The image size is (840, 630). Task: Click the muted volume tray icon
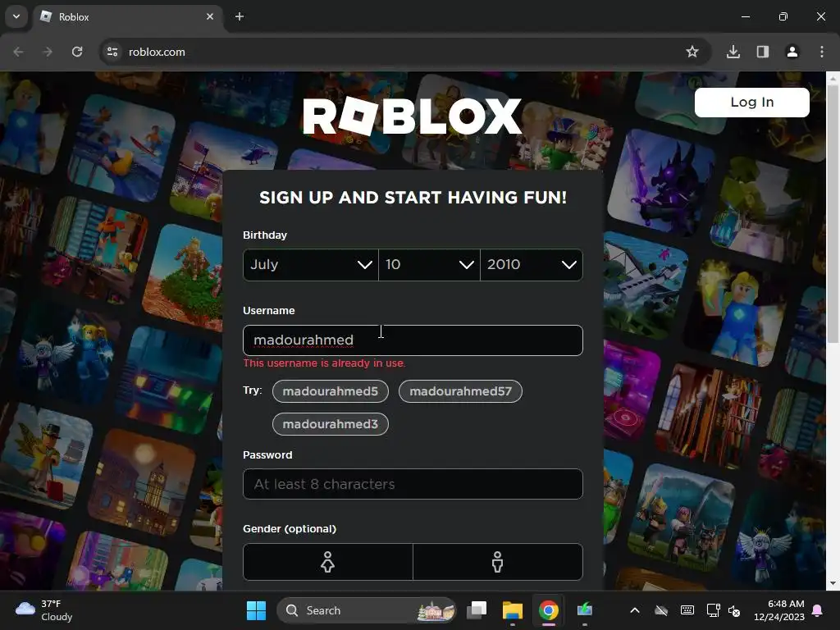734,610
